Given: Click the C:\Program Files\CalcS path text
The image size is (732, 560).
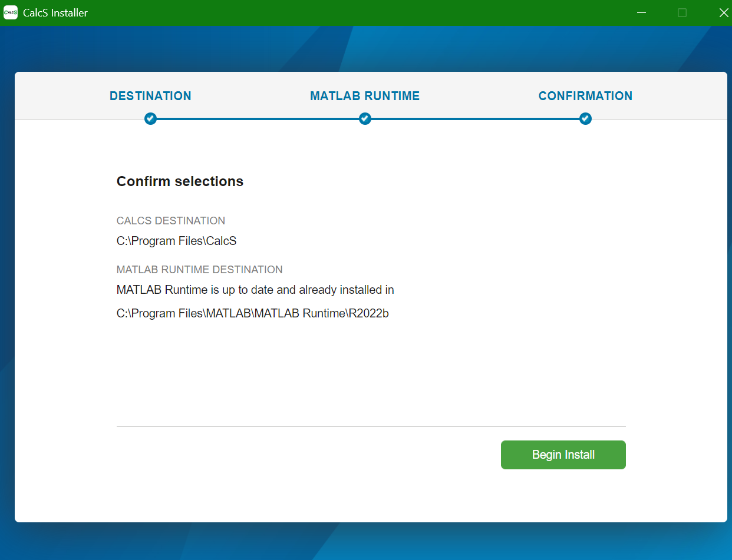Looking at the screenshot, I should 176,241.
